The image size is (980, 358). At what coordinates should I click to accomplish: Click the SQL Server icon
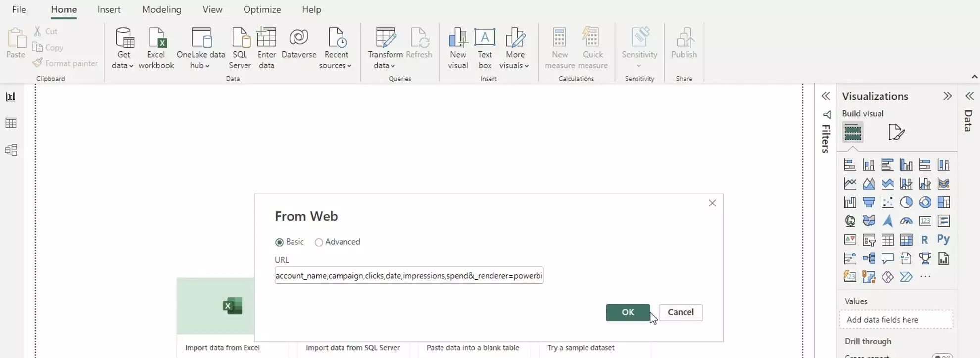(240, 49)
